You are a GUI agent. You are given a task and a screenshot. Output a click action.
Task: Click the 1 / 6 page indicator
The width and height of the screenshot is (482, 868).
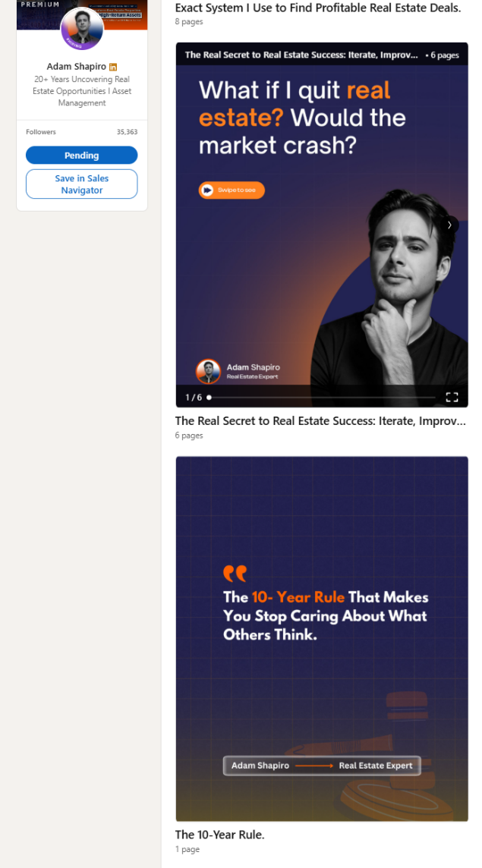coord(194,398)
